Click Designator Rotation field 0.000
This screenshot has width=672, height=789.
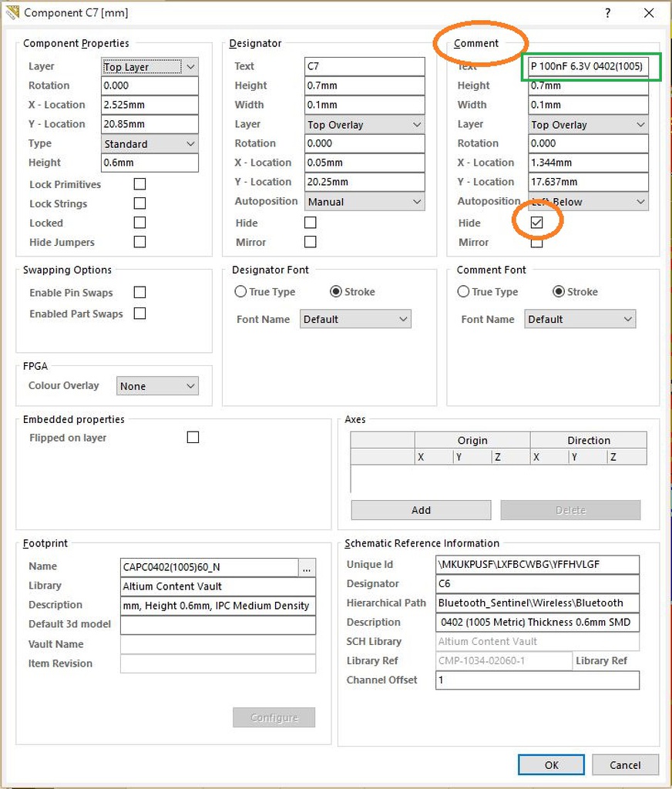click(x=365, y=143)
